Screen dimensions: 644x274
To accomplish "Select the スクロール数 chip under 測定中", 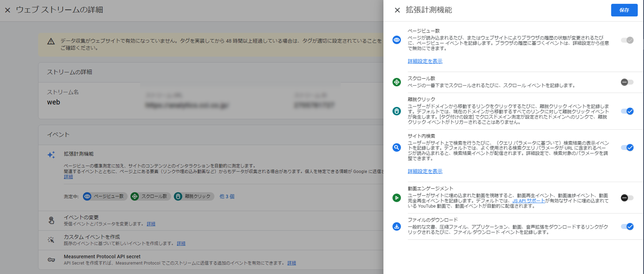I will point(150,196).
